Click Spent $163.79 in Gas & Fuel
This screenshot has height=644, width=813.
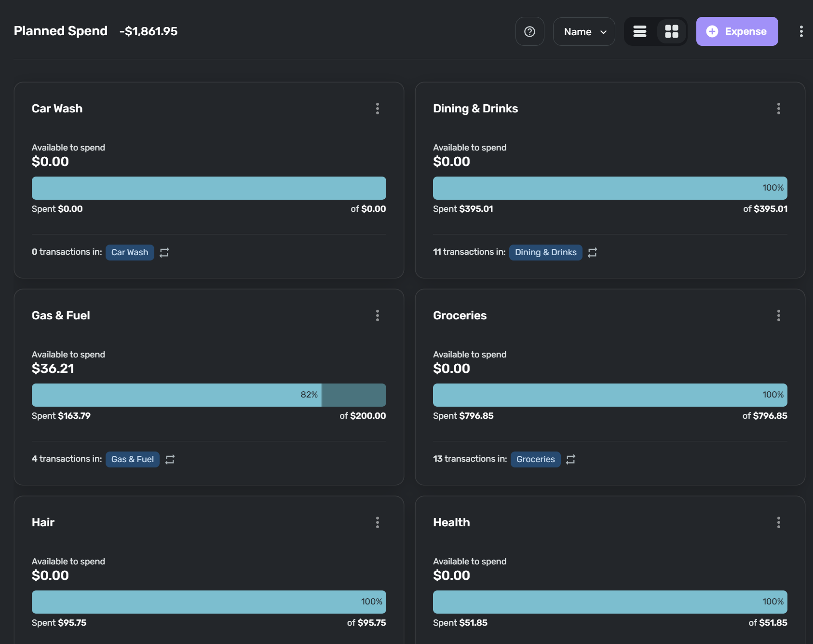tap(61, 416)
